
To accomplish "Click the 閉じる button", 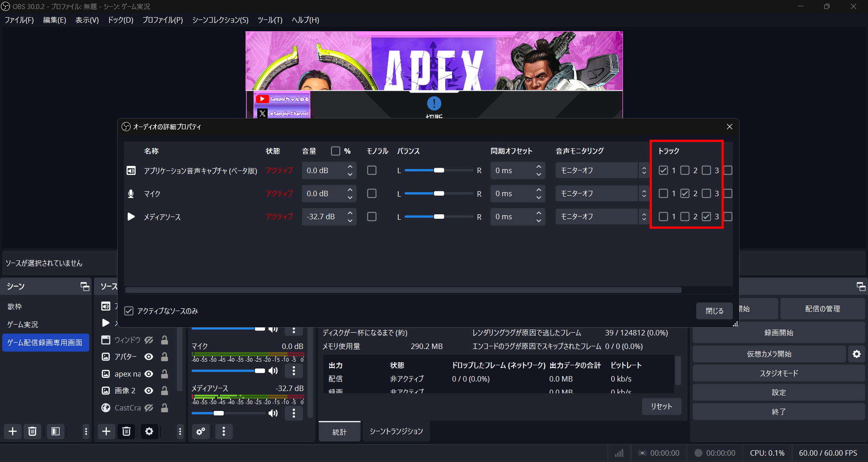I will click(x=714, y=311).
